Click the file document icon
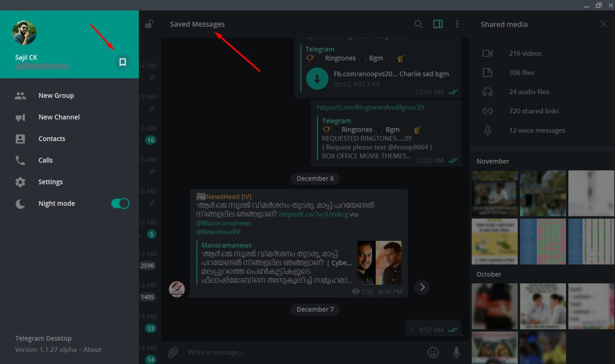 (x=488, y=73)
